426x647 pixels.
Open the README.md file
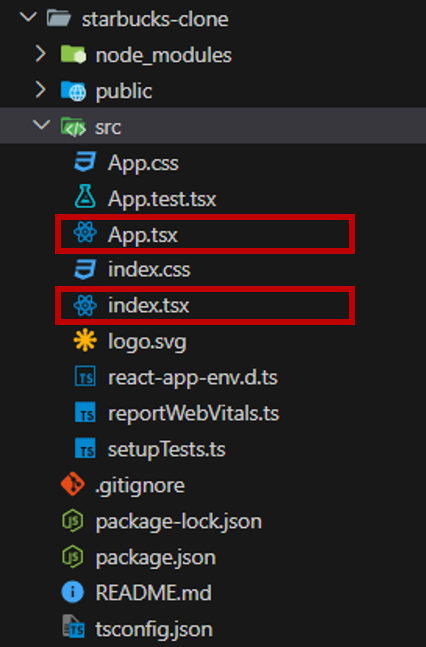(x=153, y=593)
